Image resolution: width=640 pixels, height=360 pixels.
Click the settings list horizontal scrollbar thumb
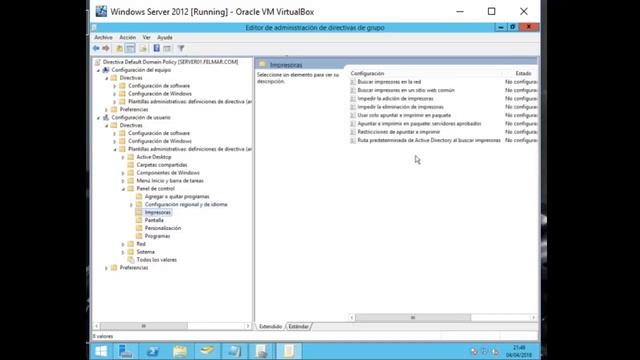[x=413, y=318]
